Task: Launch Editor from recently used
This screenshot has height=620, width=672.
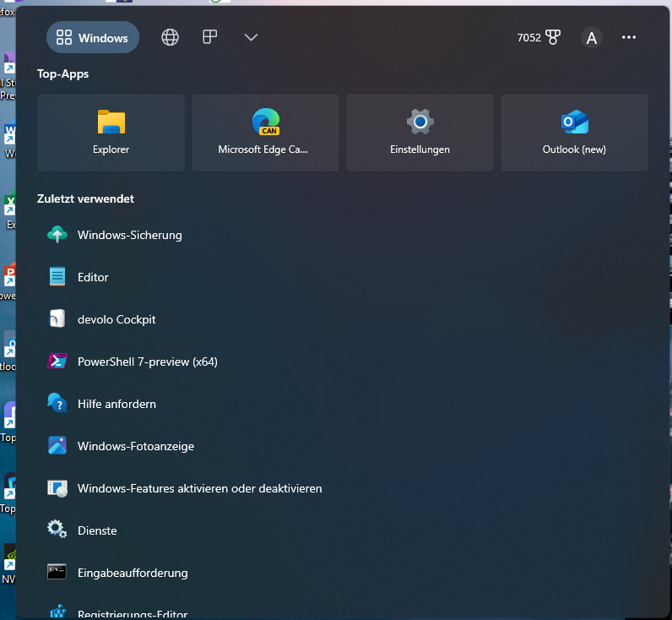Action: pyautogui.click(x=93, y=277)
